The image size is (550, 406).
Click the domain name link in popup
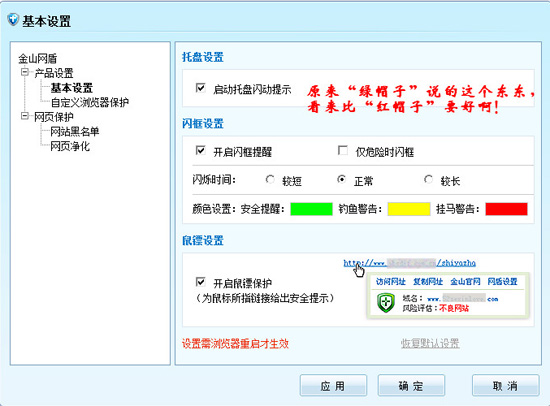463,299
